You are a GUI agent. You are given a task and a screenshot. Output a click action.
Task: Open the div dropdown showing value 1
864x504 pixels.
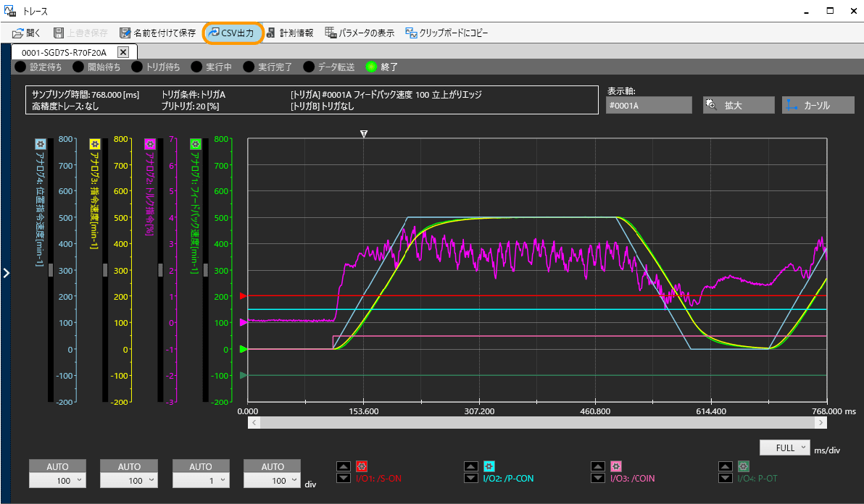[x=201, y=480]
